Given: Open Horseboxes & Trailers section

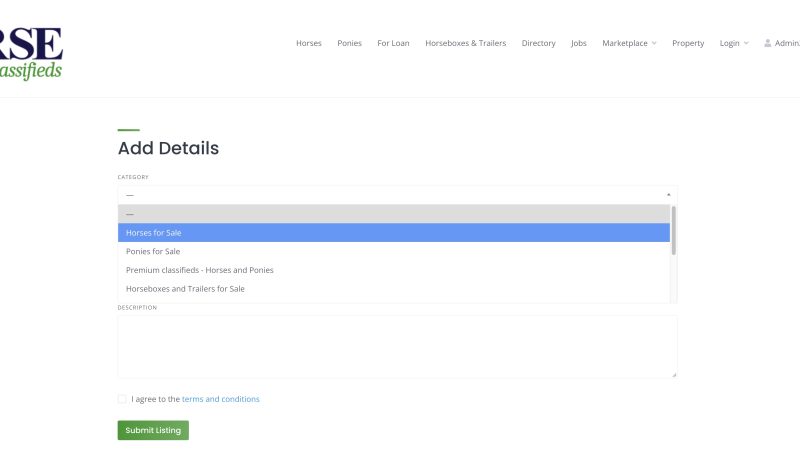Looking at the screenshot, I should pos(466,43).
